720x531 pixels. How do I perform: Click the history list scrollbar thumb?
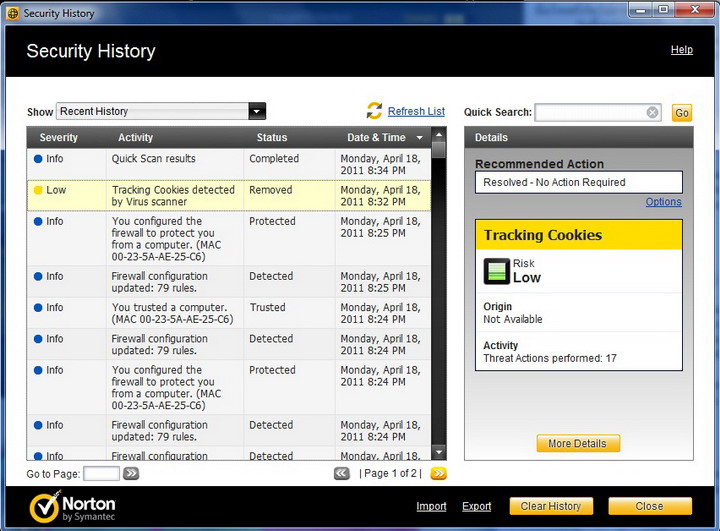[x=439, y=150]
